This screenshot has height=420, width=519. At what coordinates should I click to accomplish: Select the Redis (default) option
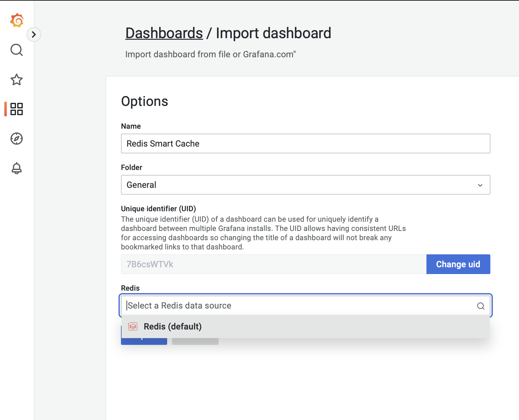[x=172, y=326]
